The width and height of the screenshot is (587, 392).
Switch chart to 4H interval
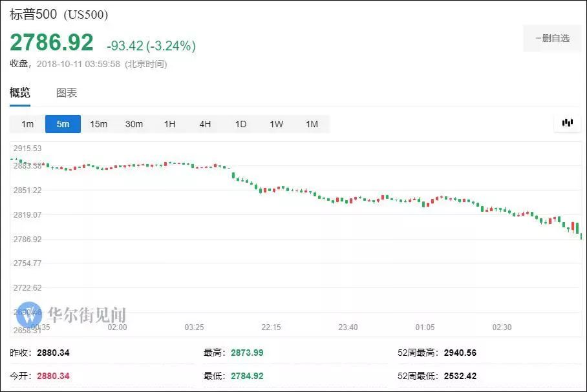pos(205,123)
